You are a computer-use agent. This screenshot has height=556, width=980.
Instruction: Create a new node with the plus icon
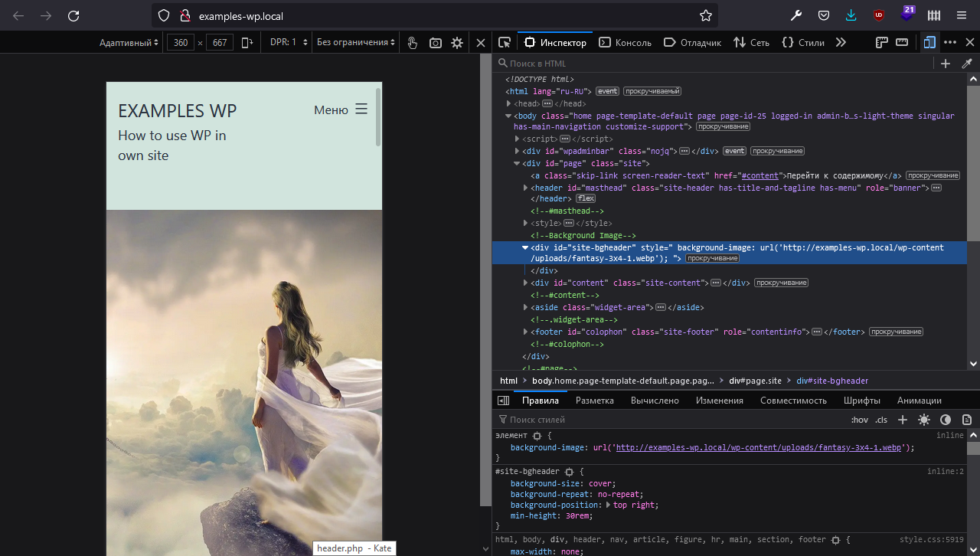[946, 64]
